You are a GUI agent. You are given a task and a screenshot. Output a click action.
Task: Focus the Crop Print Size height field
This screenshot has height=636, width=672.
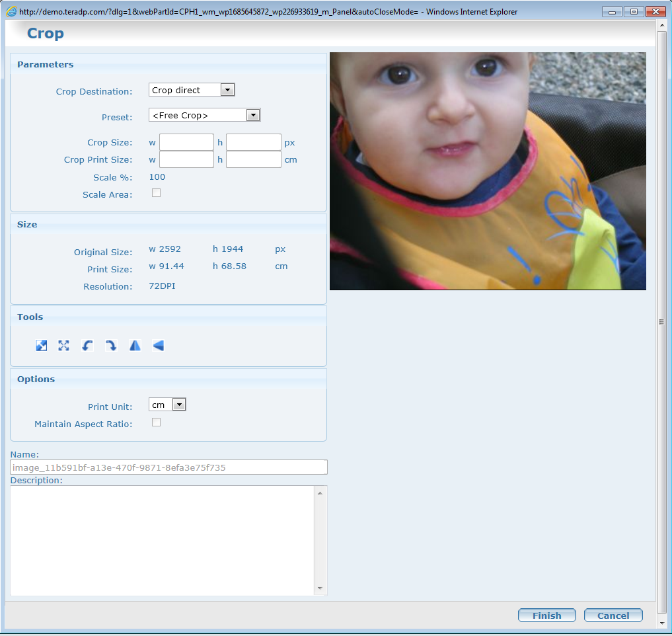(254, 159)
